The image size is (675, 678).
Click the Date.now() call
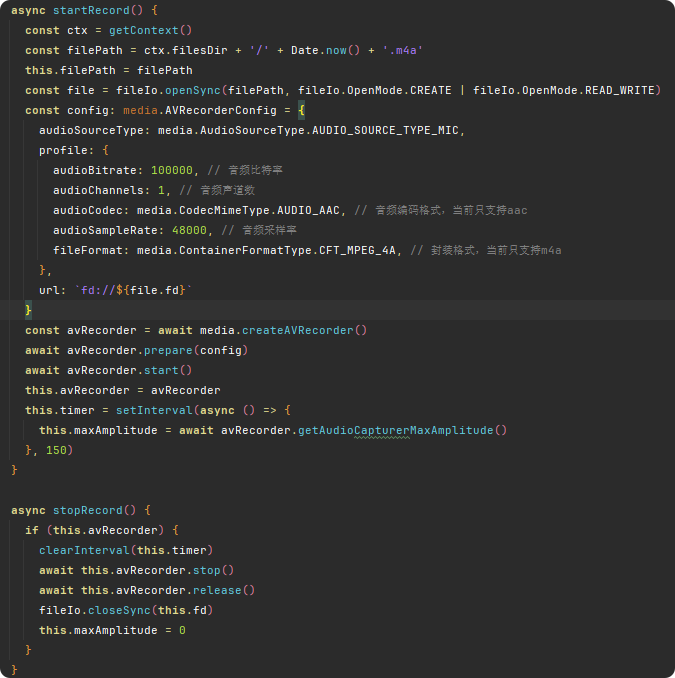pyautogui.click(x=325, y=50)
